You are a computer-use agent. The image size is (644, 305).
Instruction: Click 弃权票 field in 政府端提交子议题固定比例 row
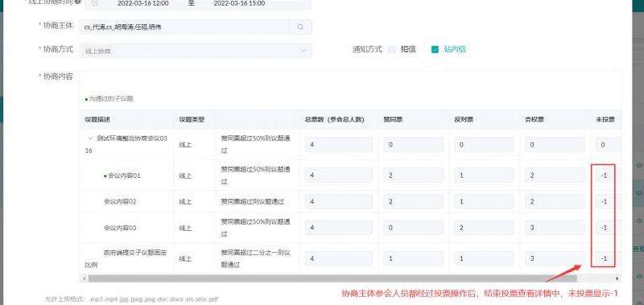pyautogui.click(x=555, y=258)
